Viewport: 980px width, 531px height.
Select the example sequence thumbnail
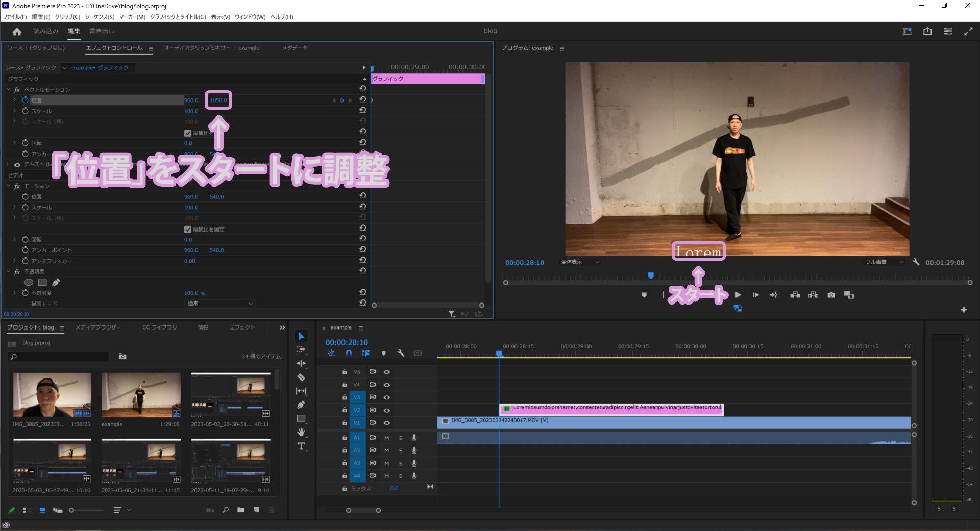tap(141, 395)
